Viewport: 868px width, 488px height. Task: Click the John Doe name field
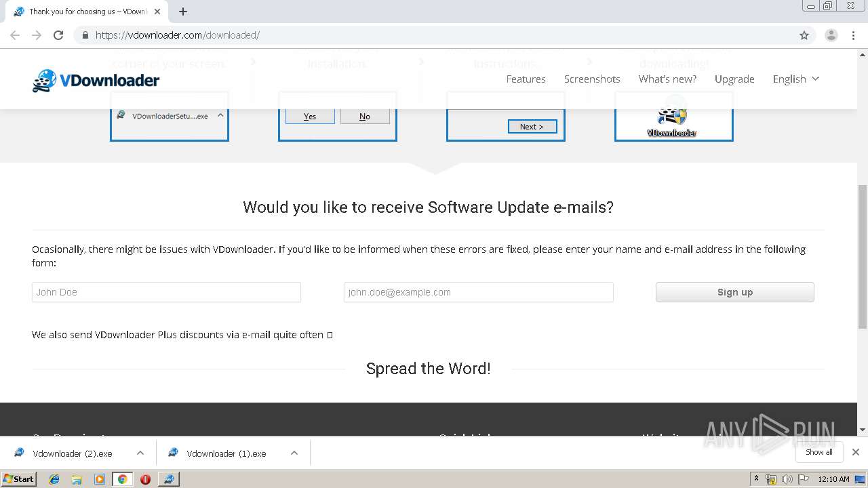[166, 292]
